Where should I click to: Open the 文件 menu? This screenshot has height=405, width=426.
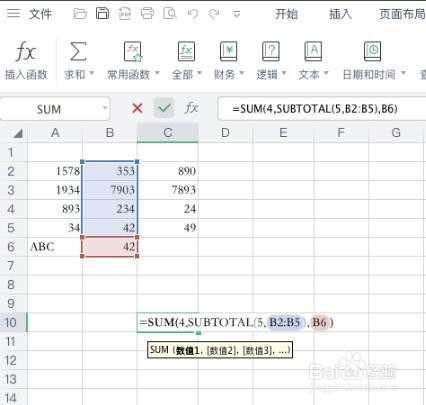click(40, 14)
